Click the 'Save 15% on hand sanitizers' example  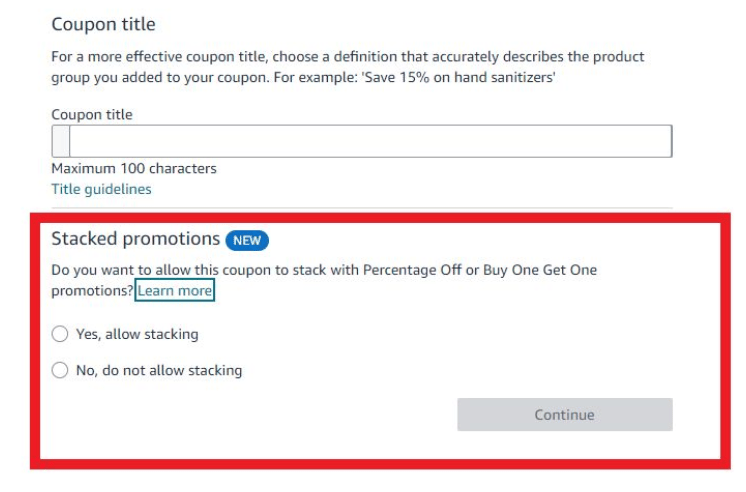click(x=460, y=77)
